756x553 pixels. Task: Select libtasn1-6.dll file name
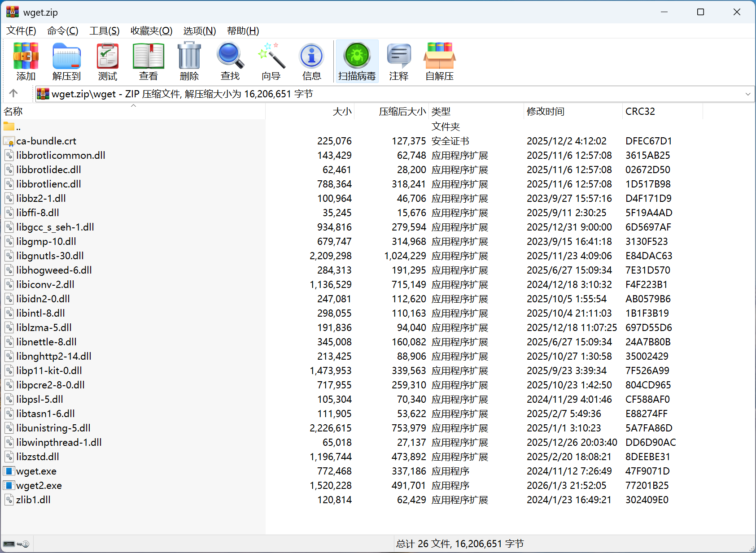[x=45, y=414]
